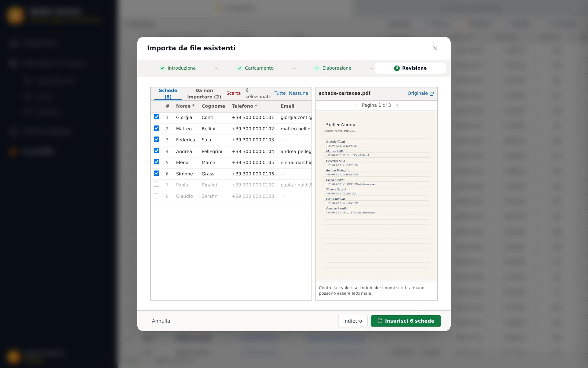Click the Scarta link
This screenshot has height=368, width=588.
point(233,93)
